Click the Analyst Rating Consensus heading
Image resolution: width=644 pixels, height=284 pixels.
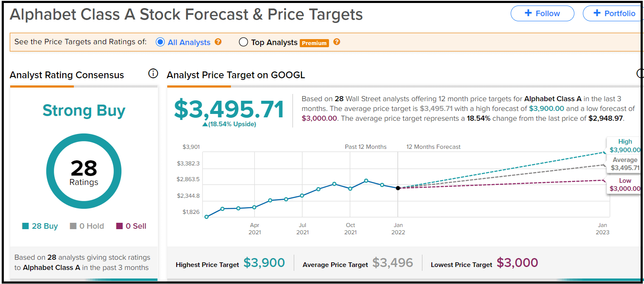click(67, 75)
